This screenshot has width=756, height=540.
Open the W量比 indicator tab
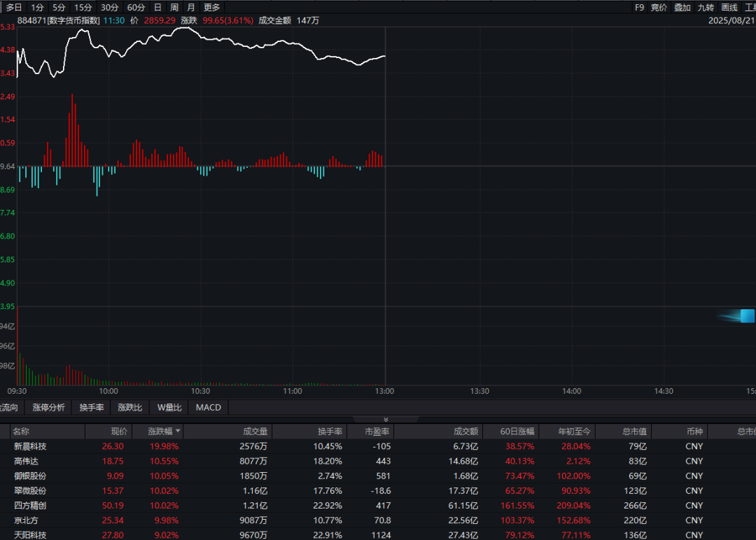tap(169, 408)
